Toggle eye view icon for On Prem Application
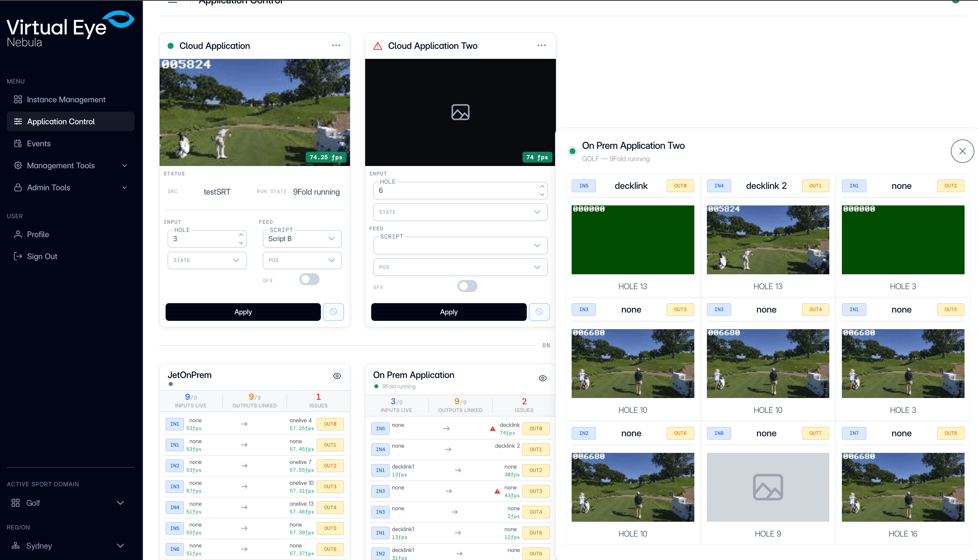 pos(543,378)
